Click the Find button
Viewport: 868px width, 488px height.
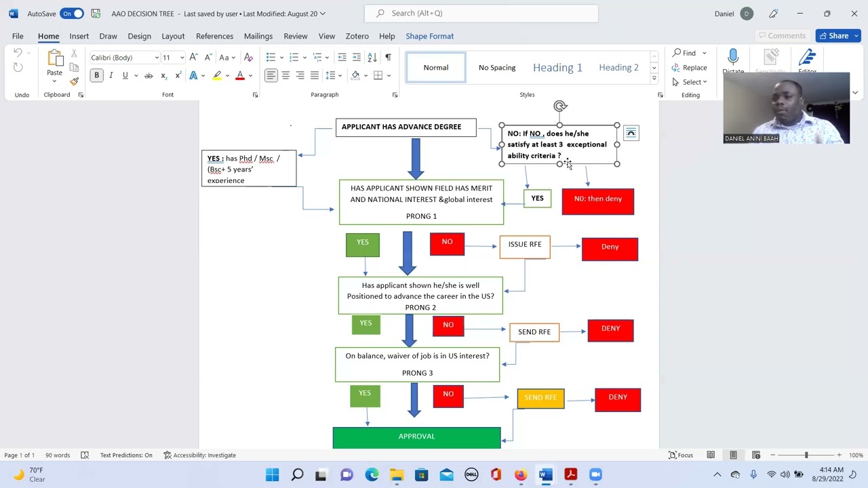[684, 53]
